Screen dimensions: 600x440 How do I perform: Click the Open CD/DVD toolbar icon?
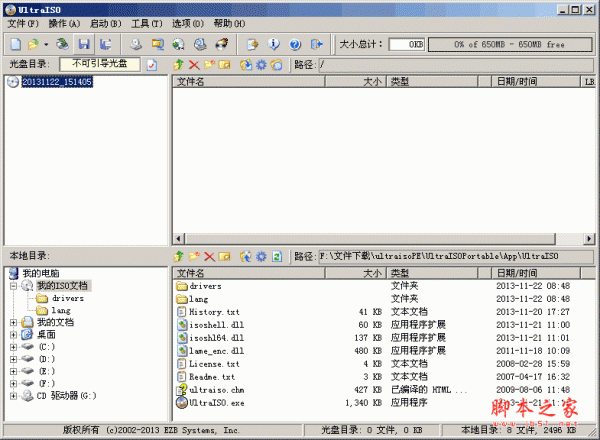click(62, 44)
